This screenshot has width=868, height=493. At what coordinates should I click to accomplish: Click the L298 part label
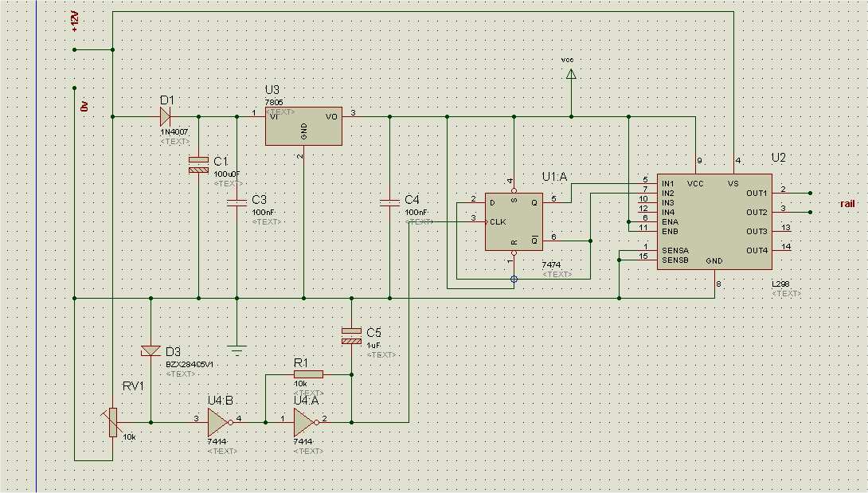click(x=780, y=284)
